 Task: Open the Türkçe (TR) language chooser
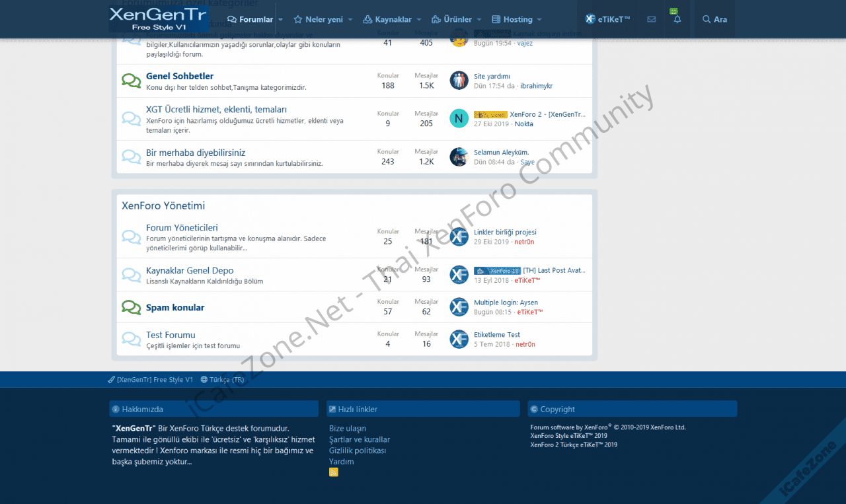[x=223, y=380]
